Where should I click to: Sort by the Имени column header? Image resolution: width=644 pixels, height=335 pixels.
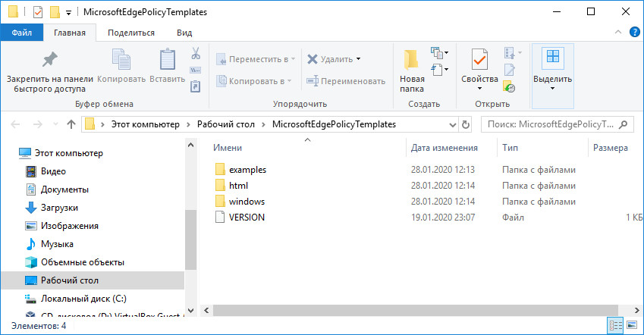[227, 148]
